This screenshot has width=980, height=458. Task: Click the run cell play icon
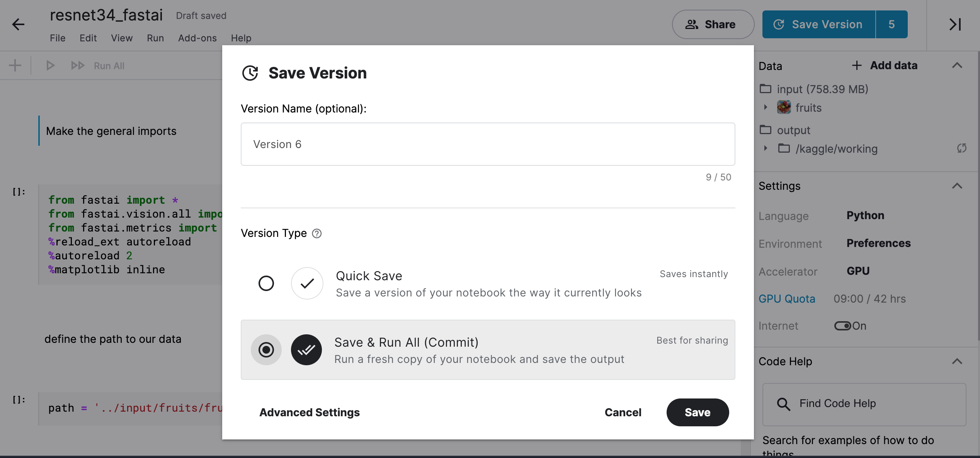50,65
